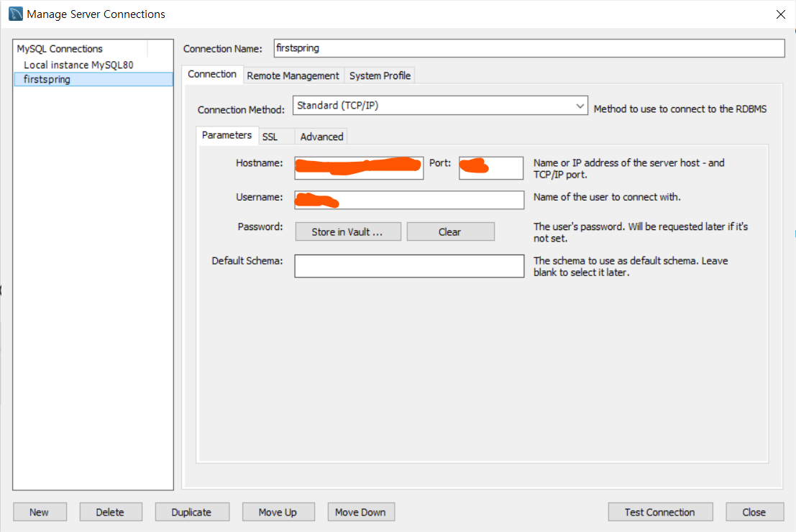Image resolution: width=796 pixels, height=532 pixels.
Task: Duplicate the selected connection
Action: pyautogui.click(x=192, y=512)
